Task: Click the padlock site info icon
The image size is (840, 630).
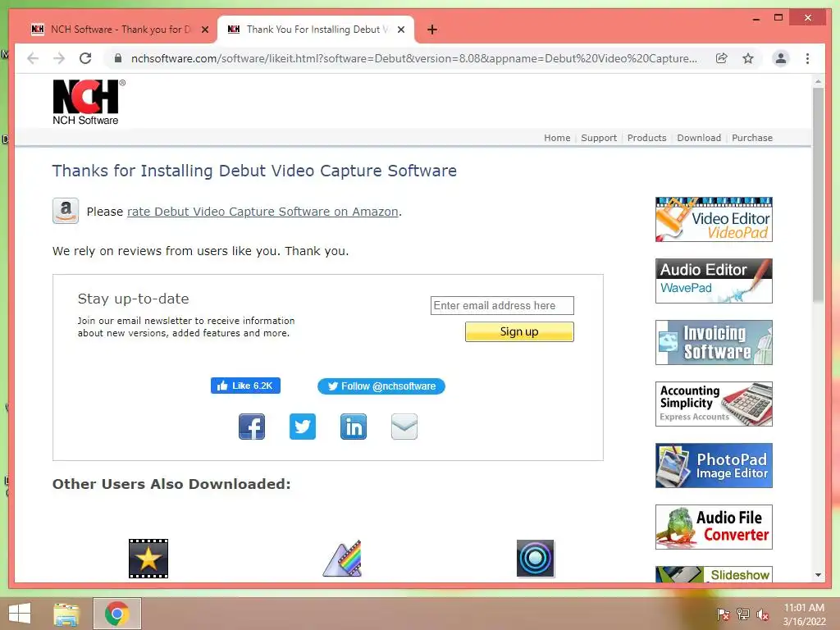Action: click(x=118, y=58)
